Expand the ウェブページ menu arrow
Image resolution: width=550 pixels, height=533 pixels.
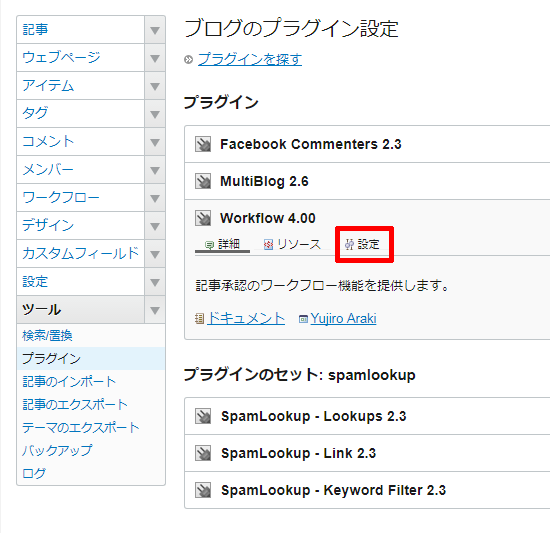(155, 58)
